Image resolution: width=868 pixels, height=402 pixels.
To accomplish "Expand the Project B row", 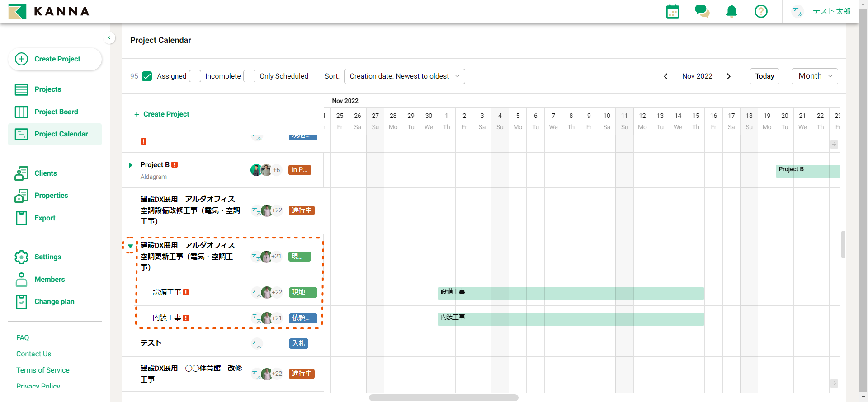I will pos(131,165).
